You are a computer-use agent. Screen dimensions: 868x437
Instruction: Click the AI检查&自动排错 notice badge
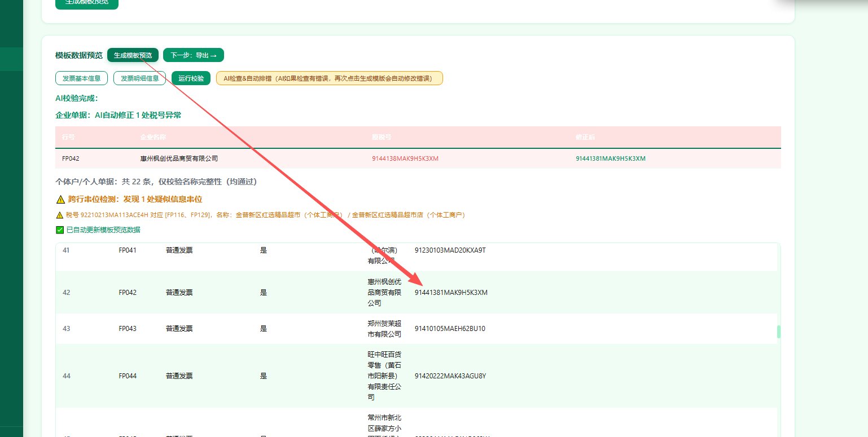click(x=330, y=78)
